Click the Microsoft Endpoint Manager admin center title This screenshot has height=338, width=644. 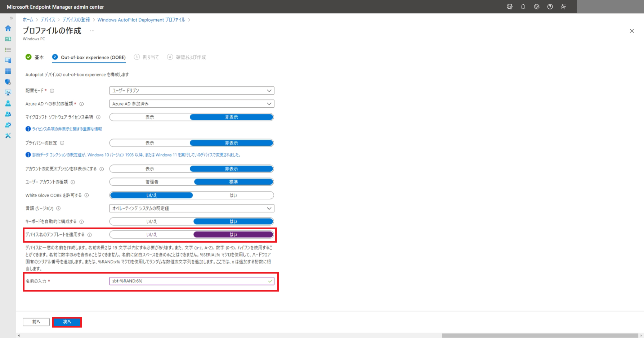tap(55, 7)
